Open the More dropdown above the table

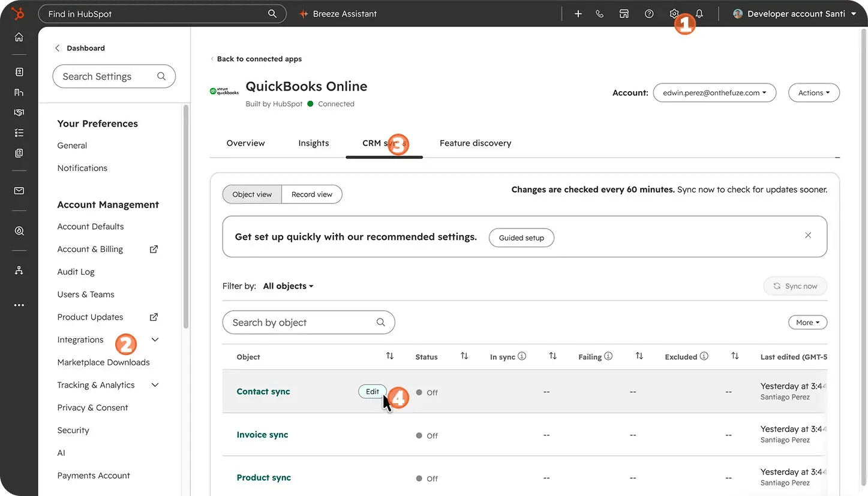807,323
